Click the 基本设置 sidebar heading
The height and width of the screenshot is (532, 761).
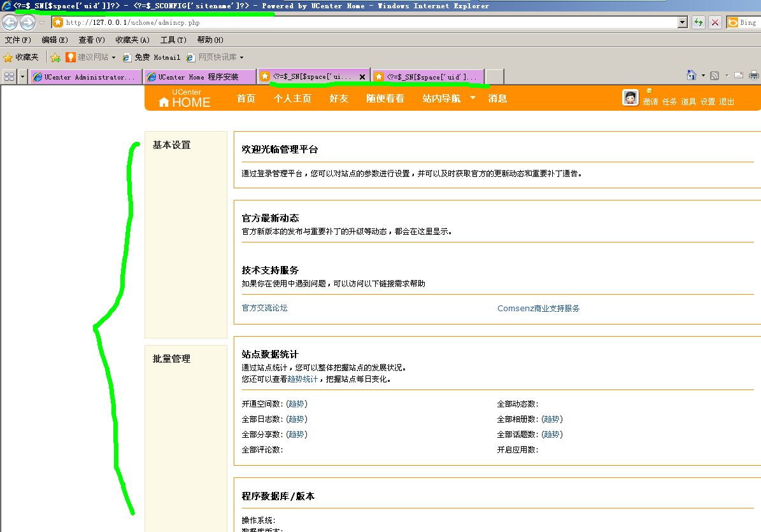[x=171, y=145]
